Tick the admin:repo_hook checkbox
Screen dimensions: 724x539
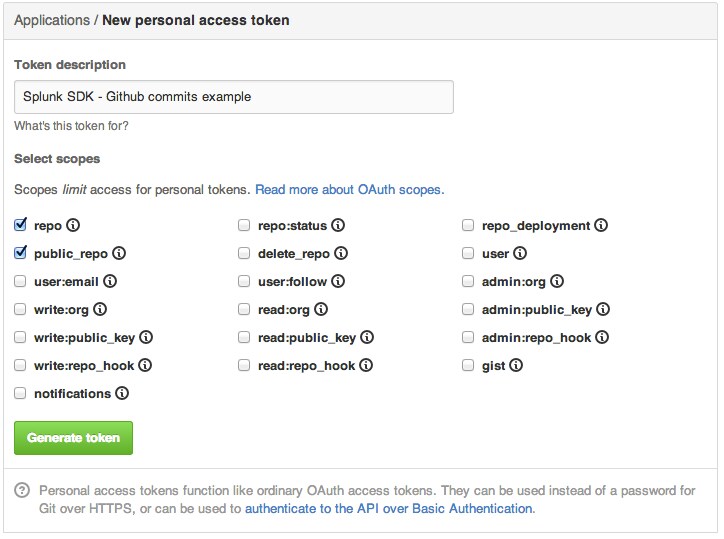pos(468,338)
